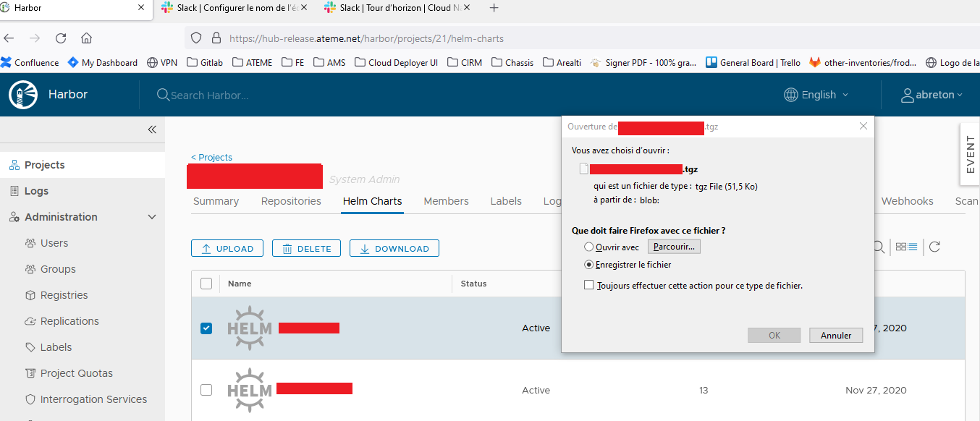Check 'Toujours effectuer cette action' checkbox
This screenshot has width=980, height=421.
(588, 286)
